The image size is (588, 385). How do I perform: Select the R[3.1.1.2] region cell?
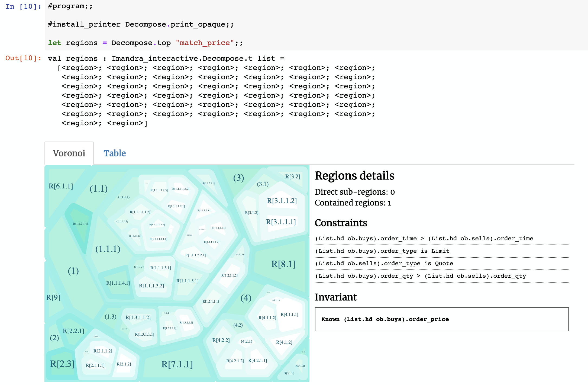point(282,201)
